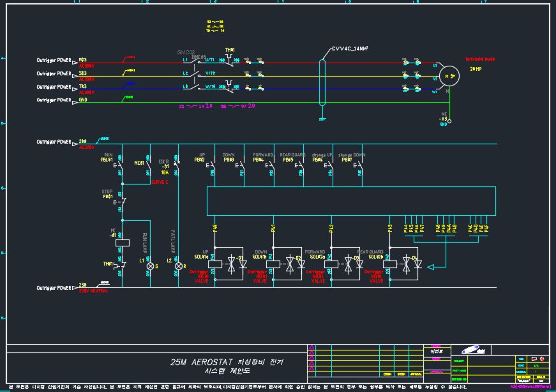Select the -X3 ground terminal circle
Viewport: 556px width, 392px height.
(x=449, y=121)
